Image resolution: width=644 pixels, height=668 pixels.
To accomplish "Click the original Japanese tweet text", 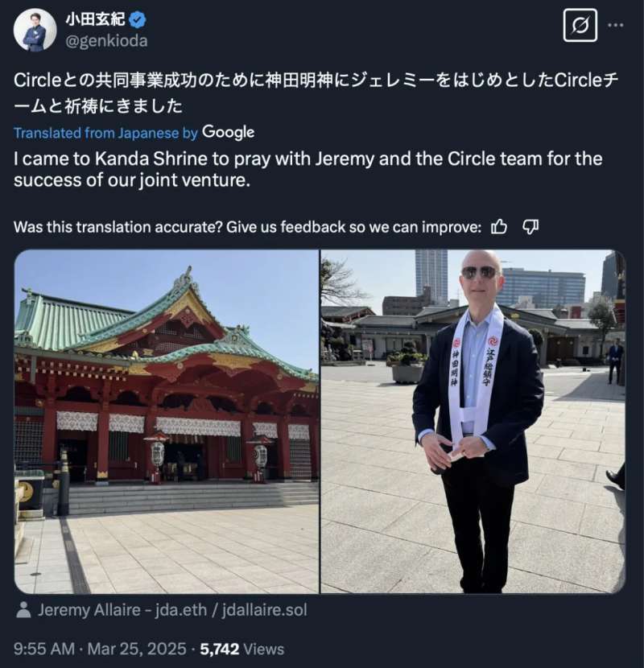I will pyautogui.click(x=316, y=93).
